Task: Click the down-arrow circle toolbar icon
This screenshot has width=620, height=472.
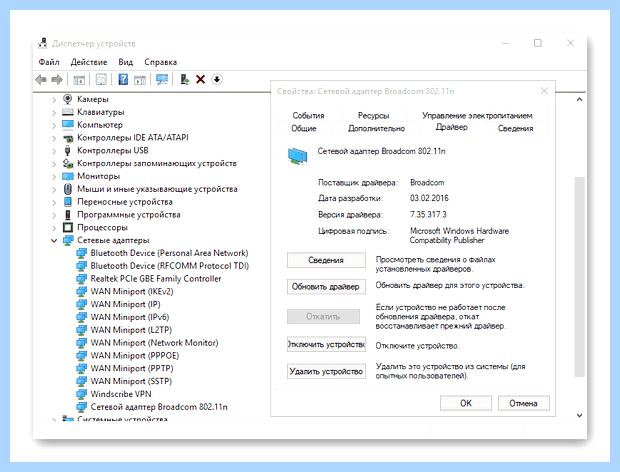Action: (x=217, y=79)
